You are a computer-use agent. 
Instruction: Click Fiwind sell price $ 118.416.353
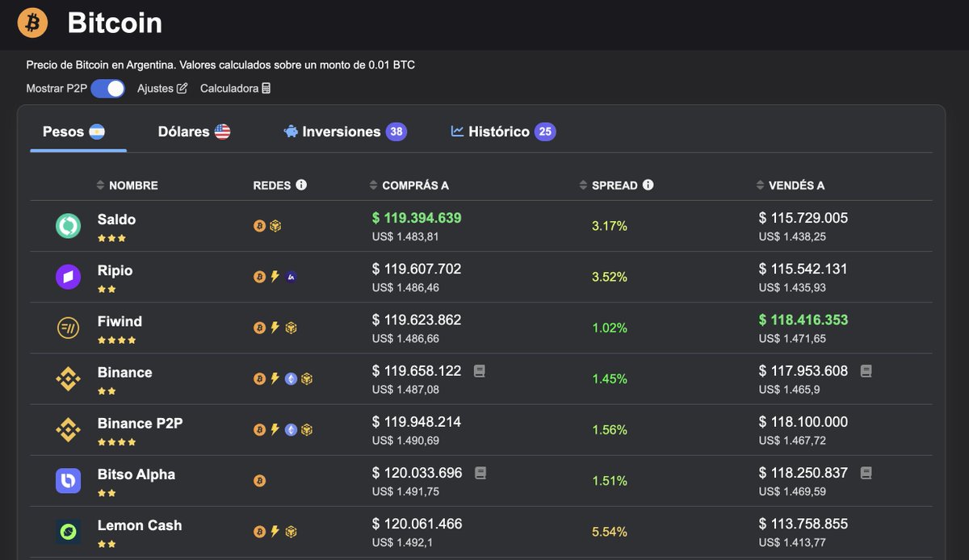(803, 320)
